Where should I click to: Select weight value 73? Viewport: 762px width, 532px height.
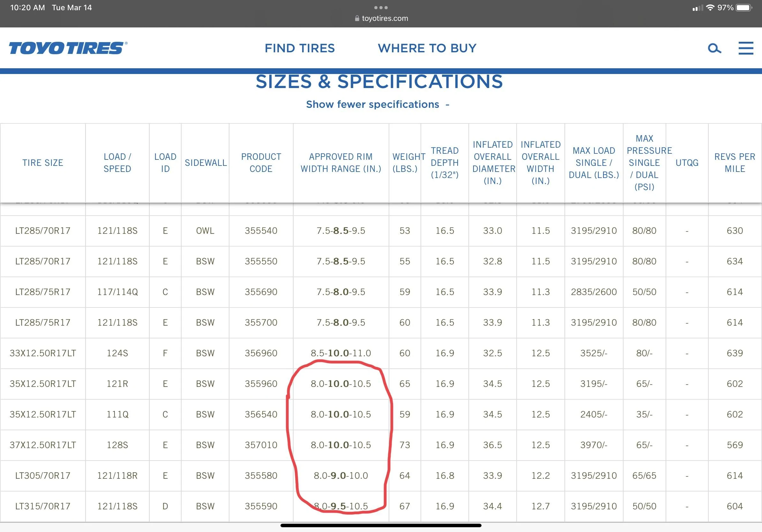405,445
